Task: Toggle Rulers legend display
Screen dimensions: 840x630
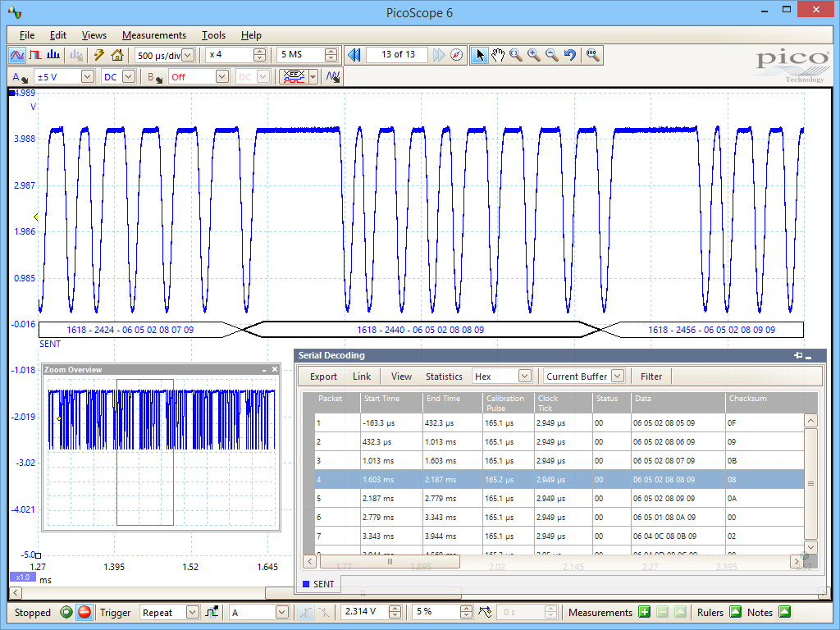Action: pos(735,612)
